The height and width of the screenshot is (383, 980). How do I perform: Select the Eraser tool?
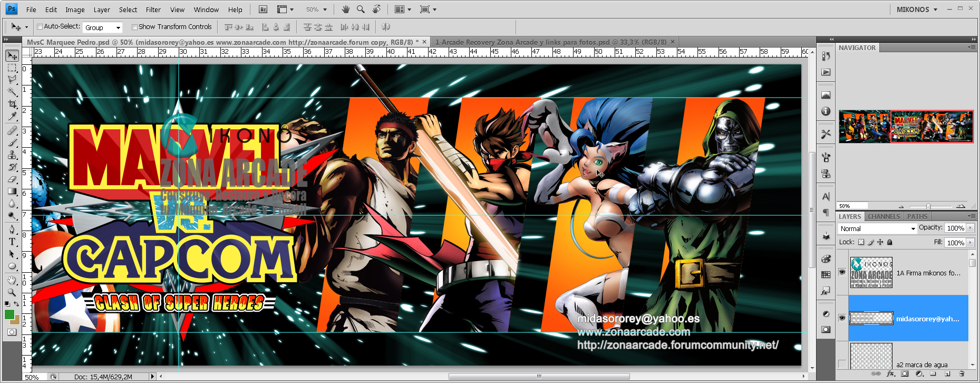pyautogui.click(x=12, y=179)
